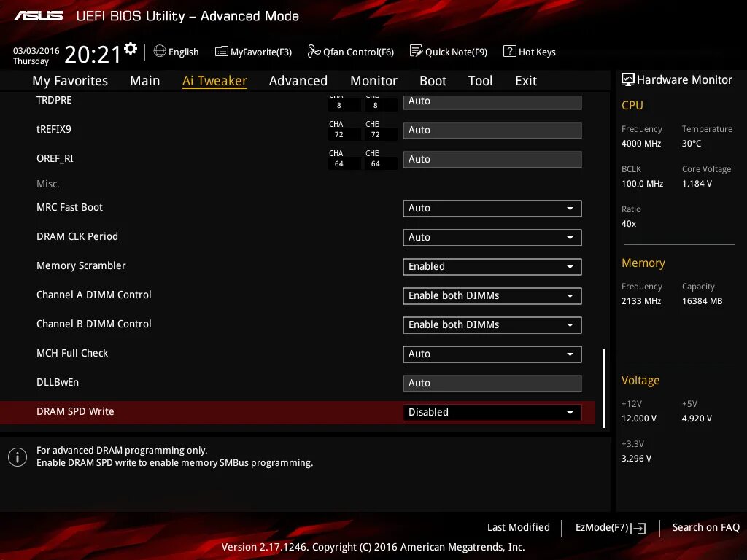
Task: Click the memory capacity 16384 MB
Action: coord(703,301)
